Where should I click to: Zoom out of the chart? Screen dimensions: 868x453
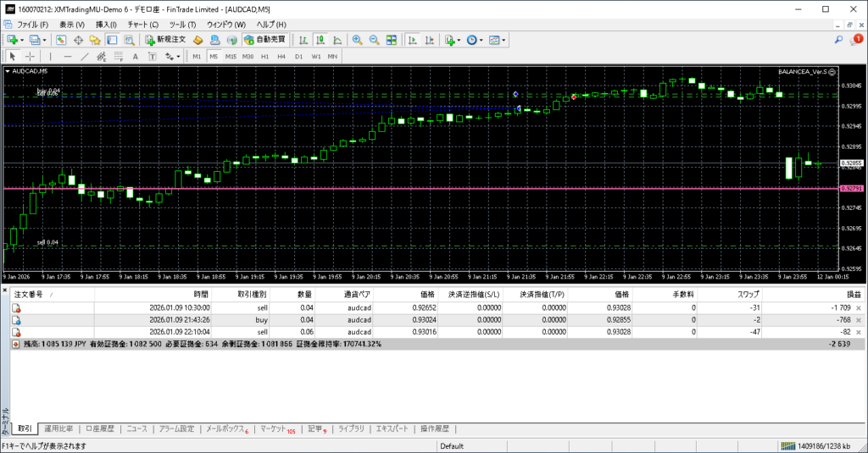pyautogui.click(x=374, y=40)
